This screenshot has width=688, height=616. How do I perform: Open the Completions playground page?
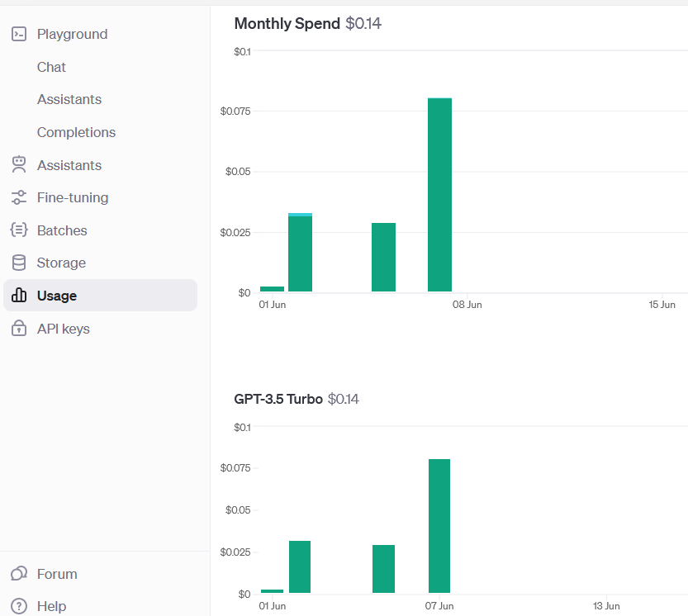76,132
